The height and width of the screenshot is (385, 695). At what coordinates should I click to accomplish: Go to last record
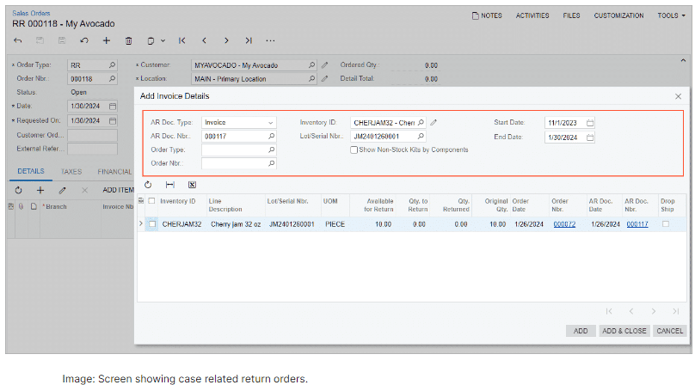249,41
